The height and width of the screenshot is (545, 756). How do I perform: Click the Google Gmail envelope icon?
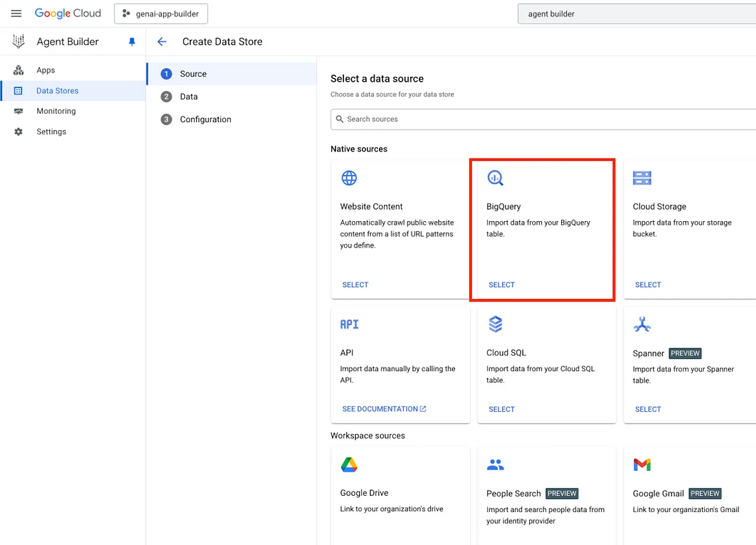642,465
